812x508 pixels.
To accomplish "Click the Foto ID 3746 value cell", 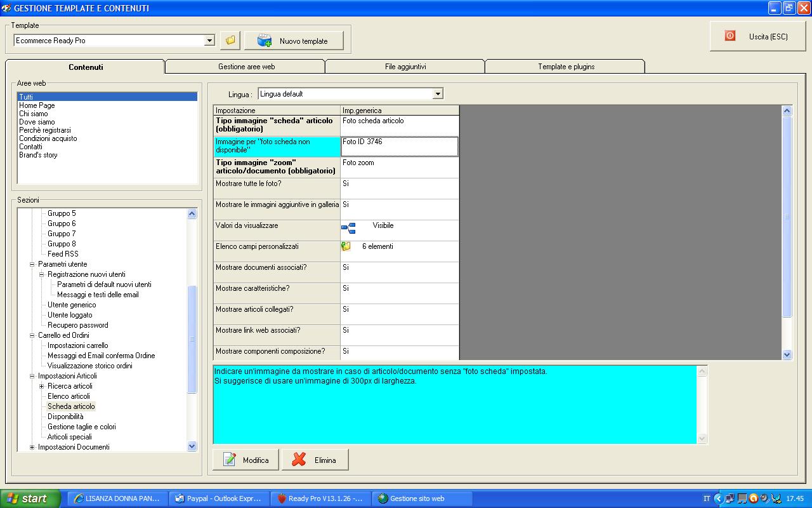I will point(400,147).
